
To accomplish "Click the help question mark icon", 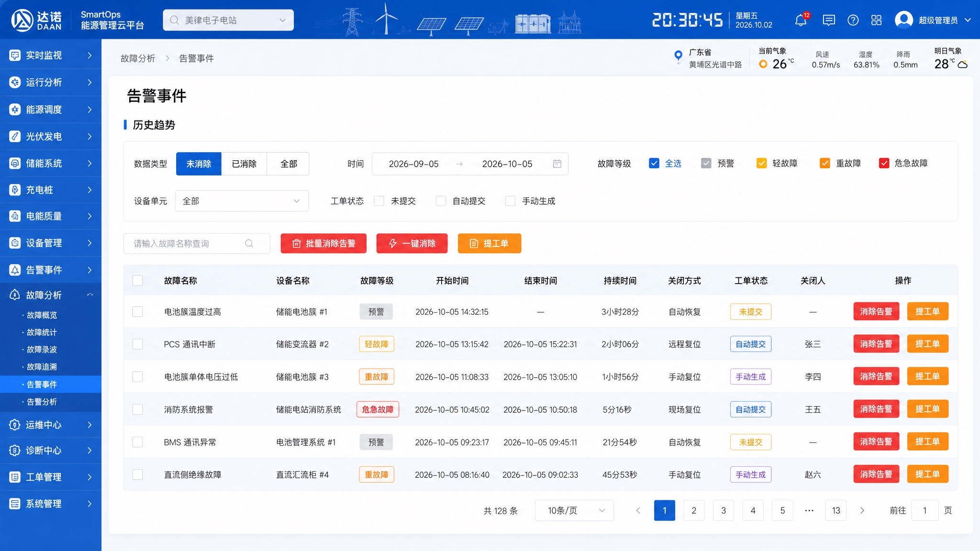I will 853,20.
